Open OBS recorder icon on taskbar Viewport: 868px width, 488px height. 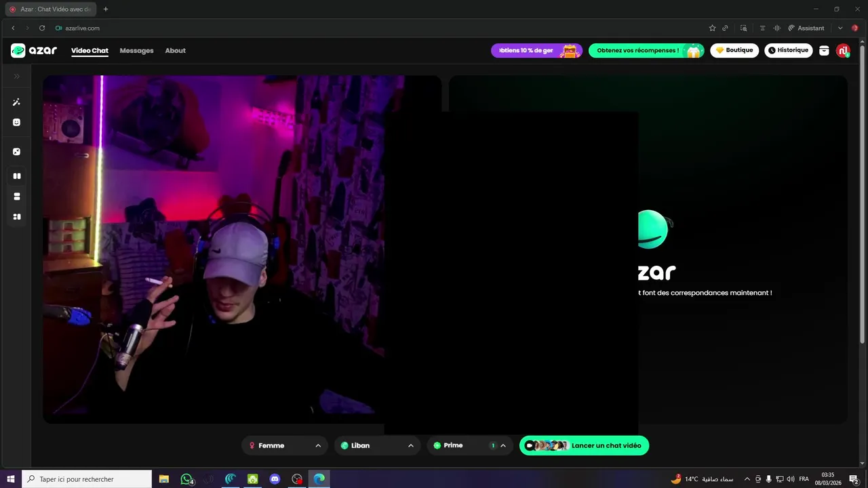coord(297,479)
